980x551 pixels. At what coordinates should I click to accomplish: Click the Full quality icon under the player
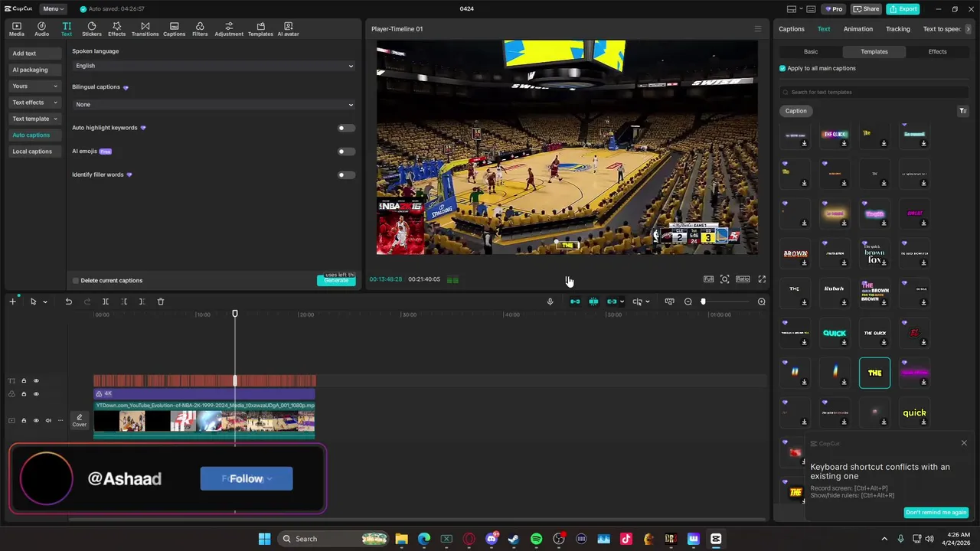(708, 279)
